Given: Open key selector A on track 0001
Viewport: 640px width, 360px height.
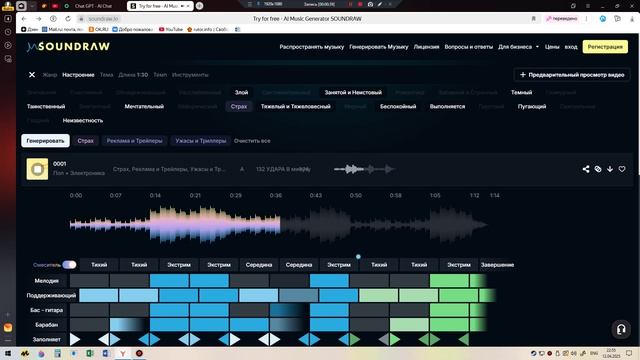Looking at the screenshot, I should (x=242, y=169).
